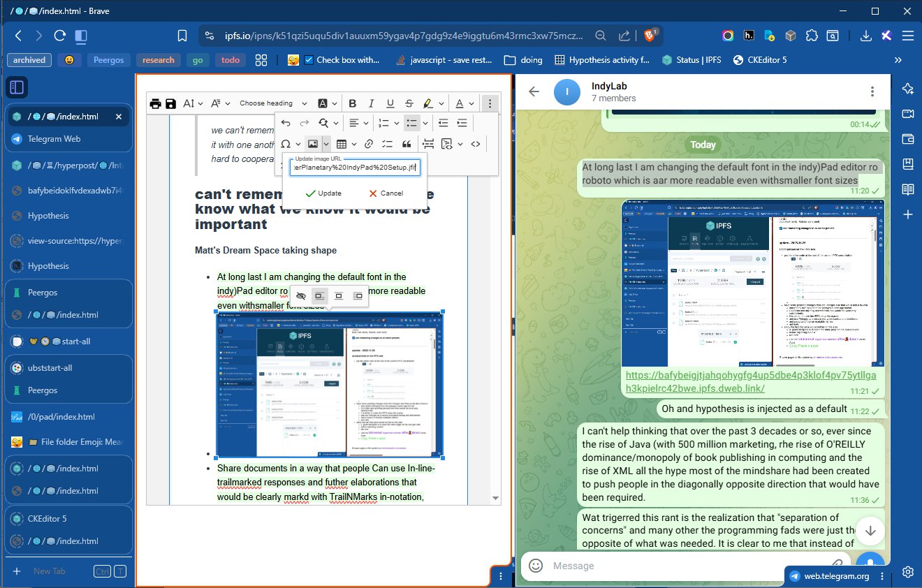Click the Undo arrow in editor
This screenshot has height=588, width=922.
pyautogui.click(x=286, y=123)
